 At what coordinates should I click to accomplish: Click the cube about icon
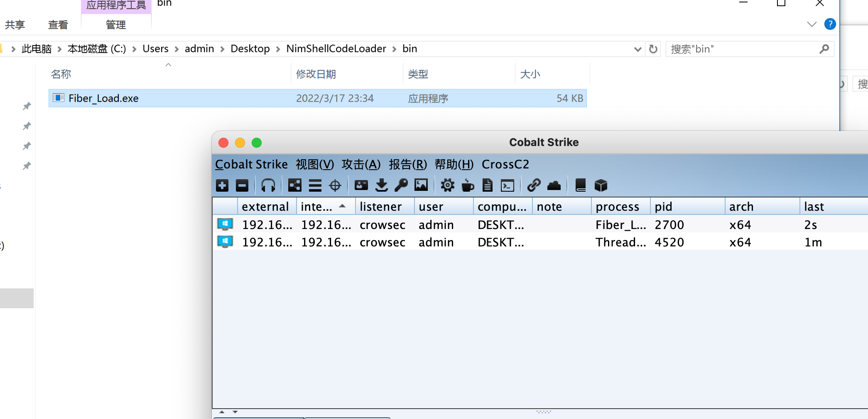pos(601,185)
